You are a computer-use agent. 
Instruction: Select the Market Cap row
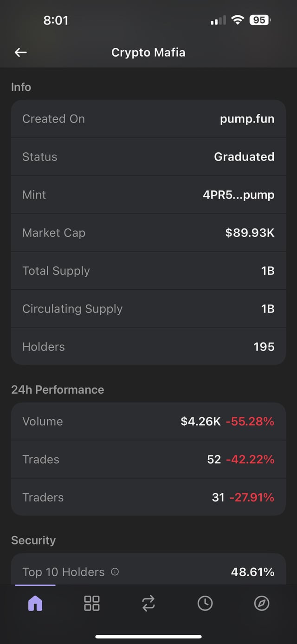point(148,233)
